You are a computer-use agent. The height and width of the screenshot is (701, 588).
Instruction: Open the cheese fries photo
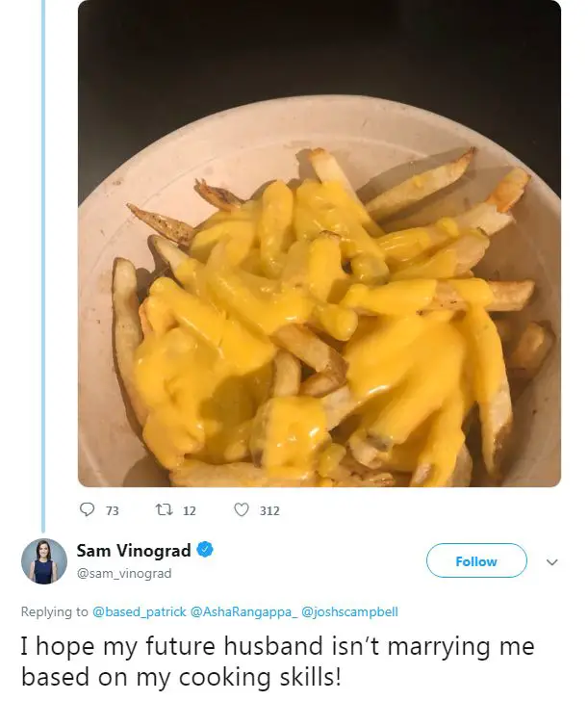(x=320, y=244)
